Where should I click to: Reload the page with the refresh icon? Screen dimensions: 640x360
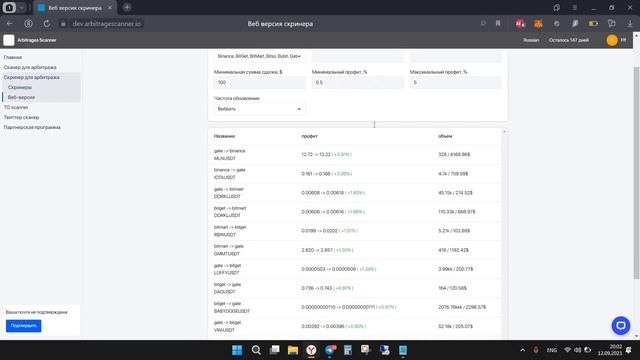47,24
